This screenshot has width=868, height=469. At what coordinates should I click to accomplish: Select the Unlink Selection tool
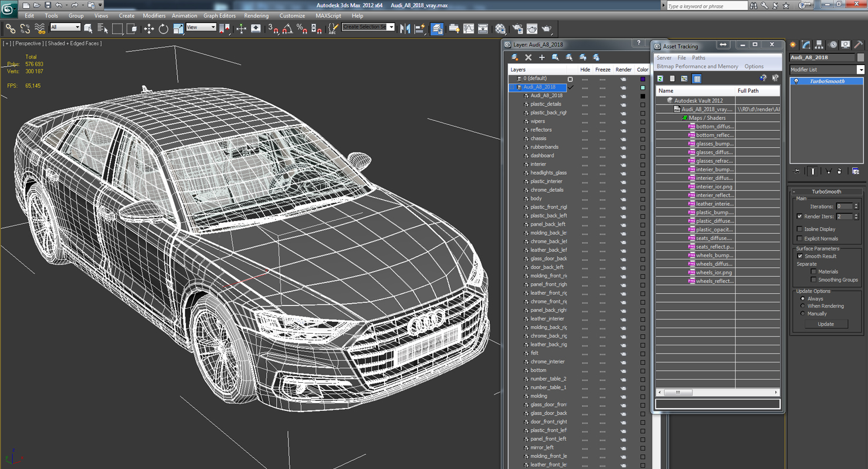pyautogui.click(x=25, y=28)
